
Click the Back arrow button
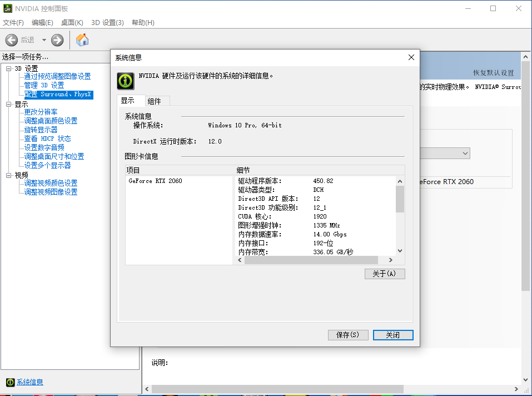(12, 40)
